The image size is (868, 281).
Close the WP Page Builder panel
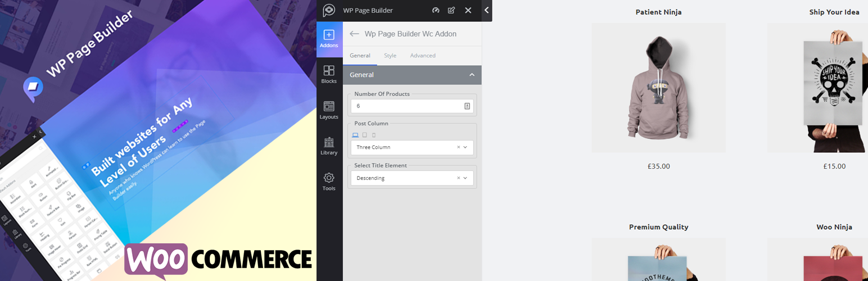(x=468, y=11)
